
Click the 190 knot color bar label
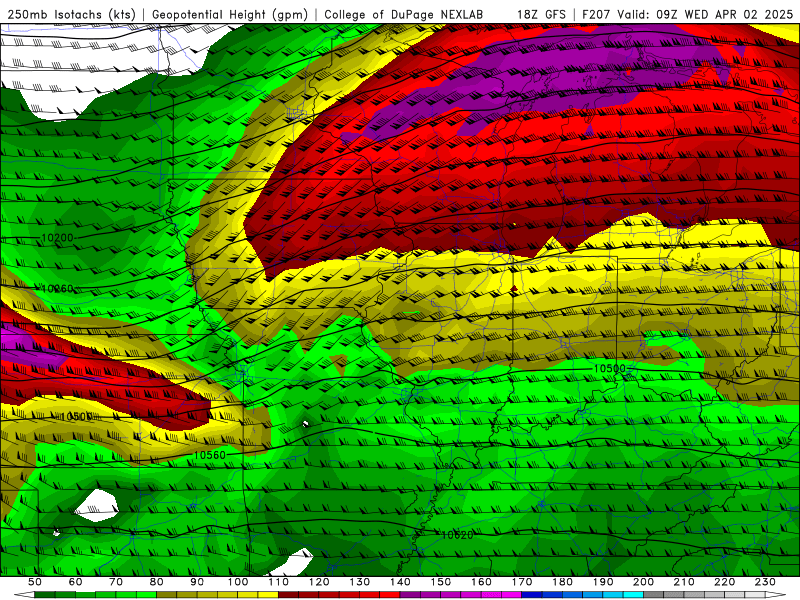point(603,582)
